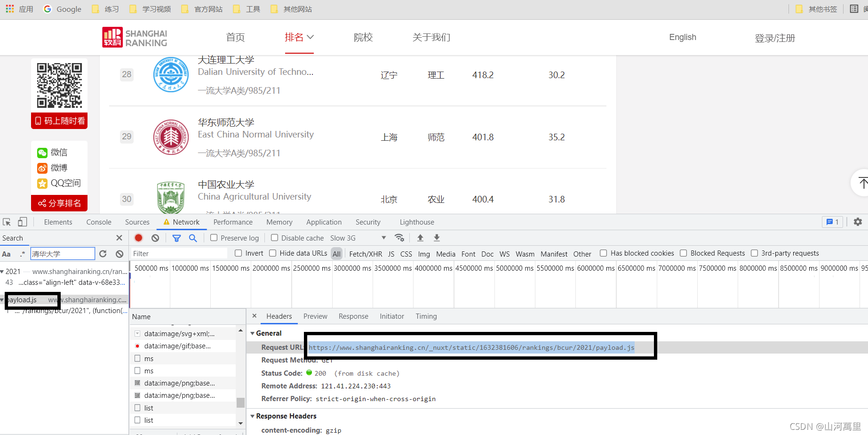Share to 微博 Weibo icon
Screen dimensions: 868x435
click(42, 168)
